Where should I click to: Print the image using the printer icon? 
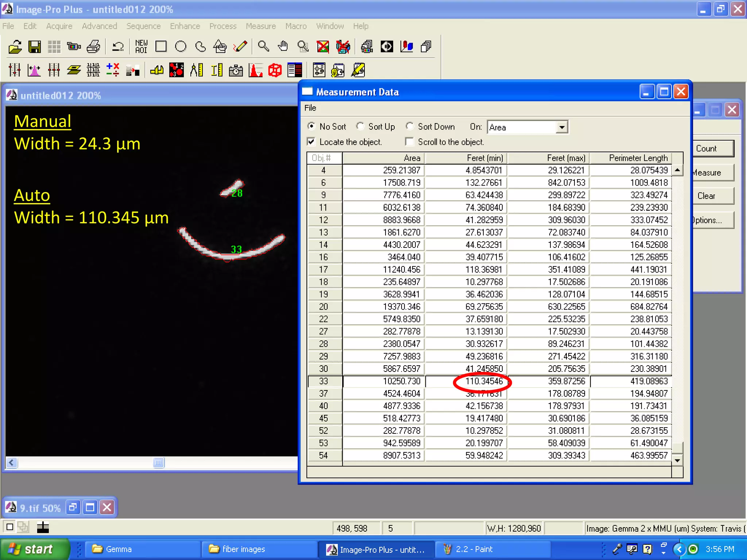pyautogui.click(x=94, y=47)
